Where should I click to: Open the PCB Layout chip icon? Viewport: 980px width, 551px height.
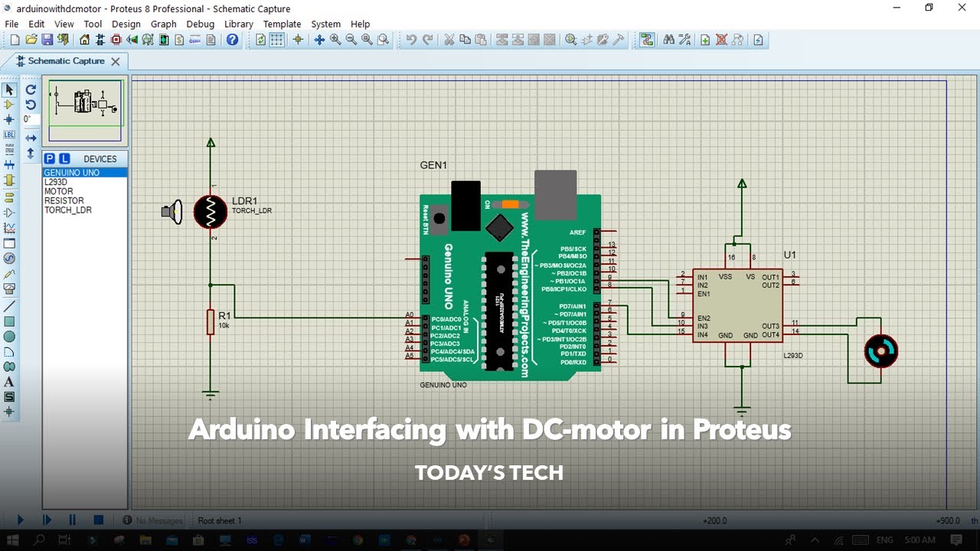[116, 40]
